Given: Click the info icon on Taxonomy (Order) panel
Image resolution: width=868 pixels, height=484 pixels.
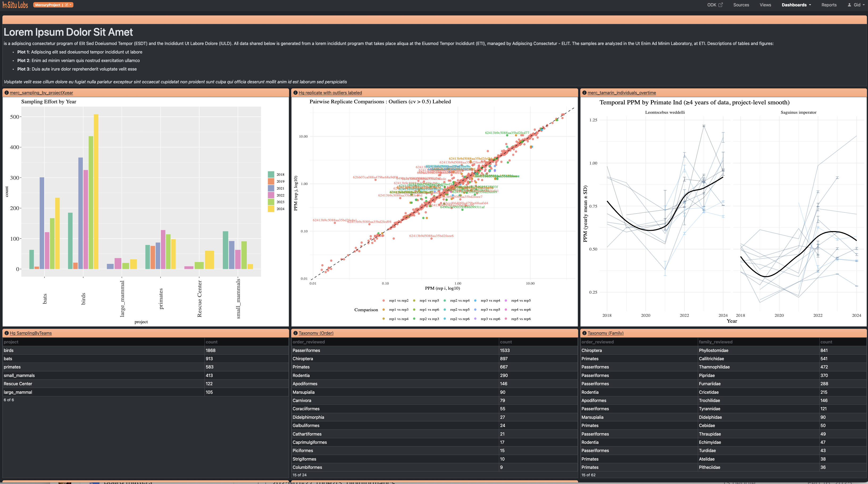Looking at the screenshot, I should point(295,333).
